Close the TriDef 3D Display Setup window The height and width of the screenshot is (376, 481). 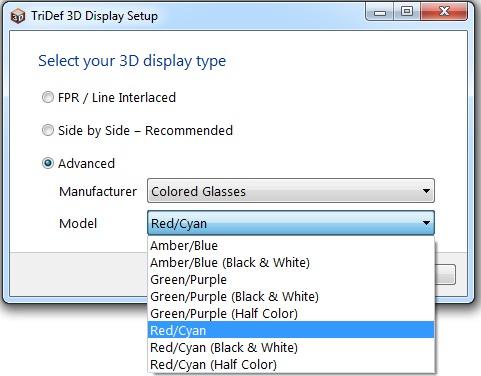(x=444, y=12)
